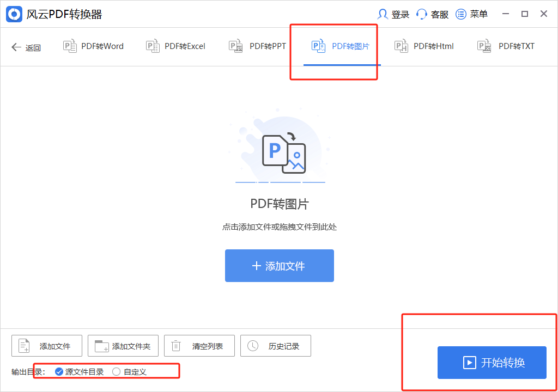Open the 客服 support panel
Viewport: 558px width, 392px height.
tap(432, 14)
